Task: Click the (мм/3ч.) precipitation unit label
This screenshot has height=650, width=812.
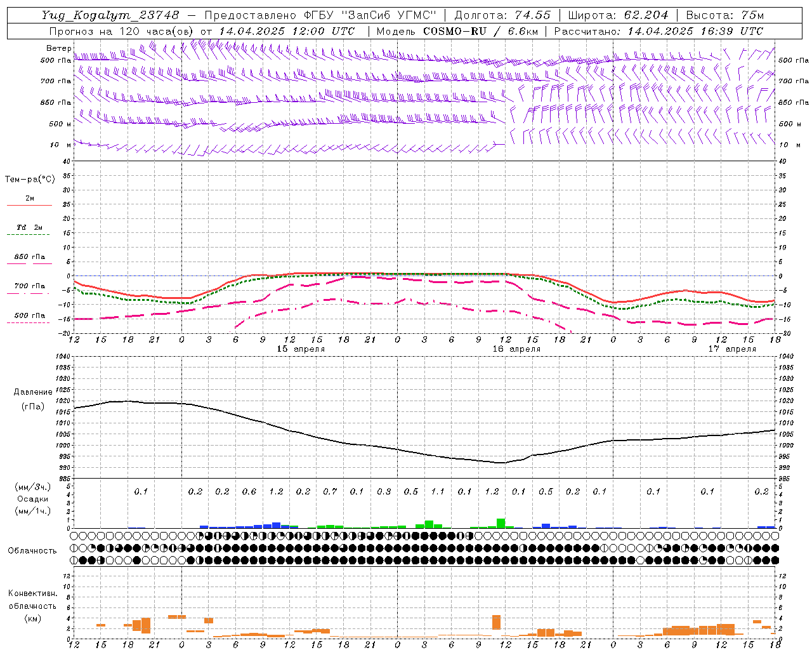Action: [32, 487]
